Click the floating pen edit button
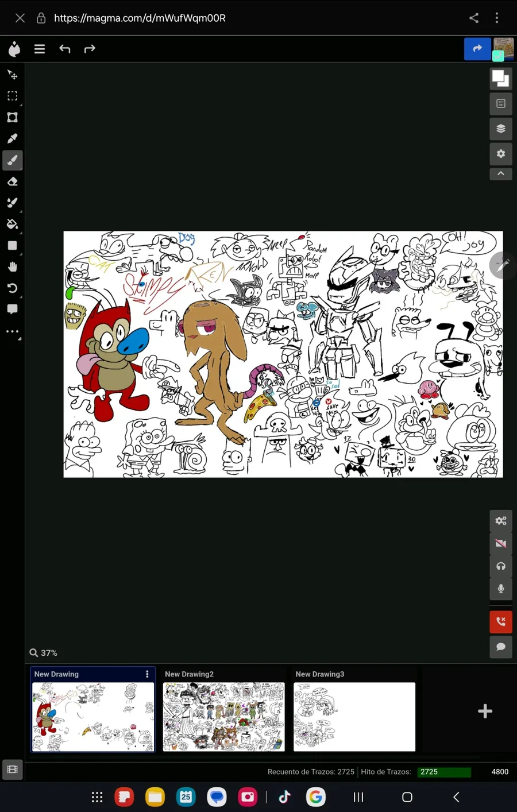 (503, 265)
